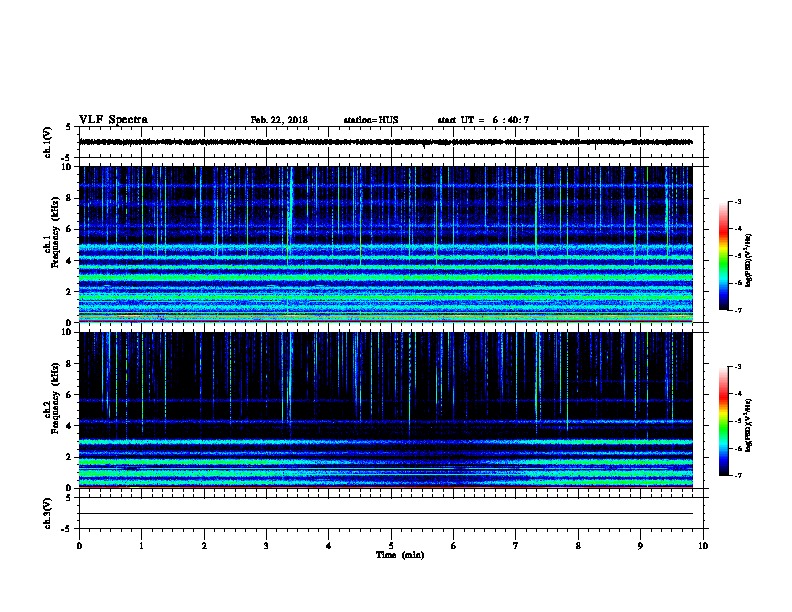Click time axis tick label "3"

tap(266, 546)
